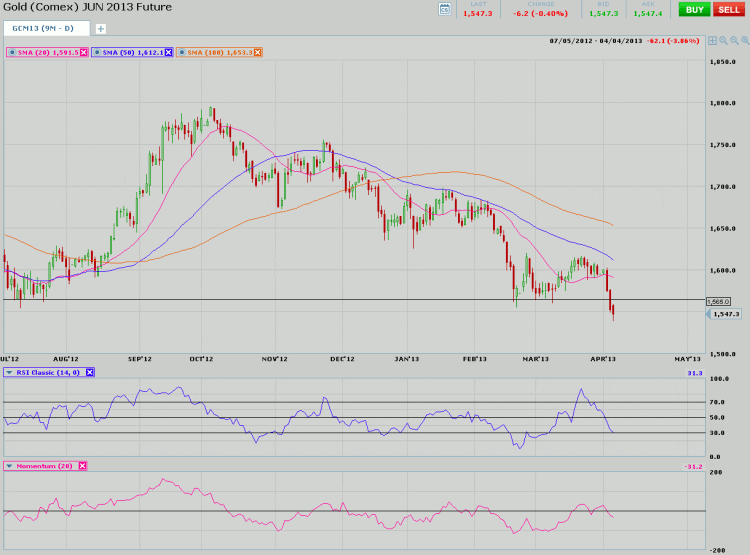Activate the crosshair tool above the price axis
The image size is (750, 555).
pos(712,41)
